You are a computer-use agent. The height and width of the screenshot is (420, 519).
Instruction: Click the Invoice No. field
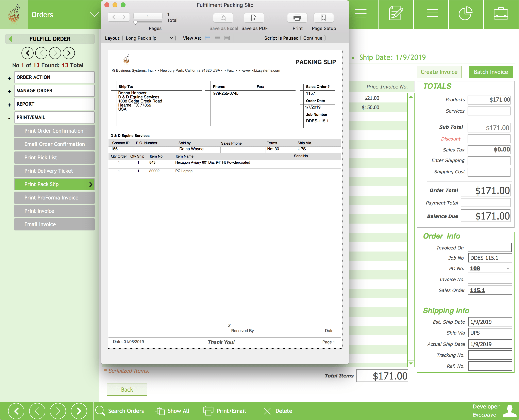(490, 279)
